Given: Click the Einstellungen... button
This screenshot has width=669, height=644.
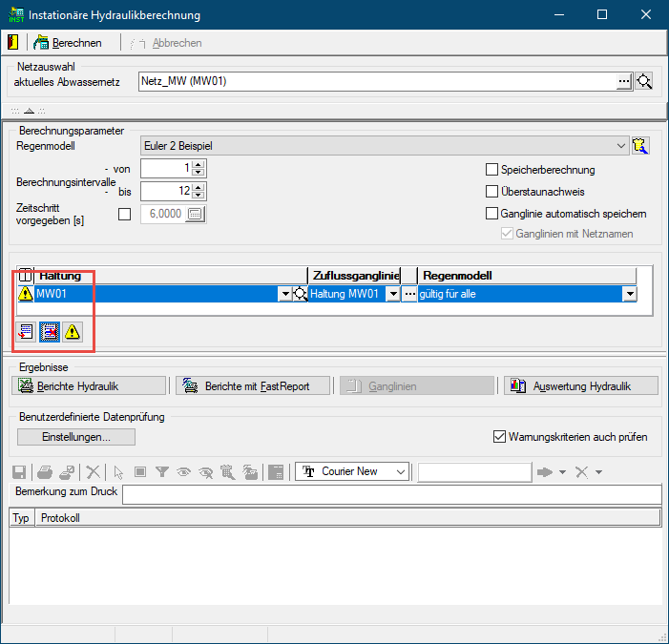Looking at the screenshot, I should coord(76,437).
